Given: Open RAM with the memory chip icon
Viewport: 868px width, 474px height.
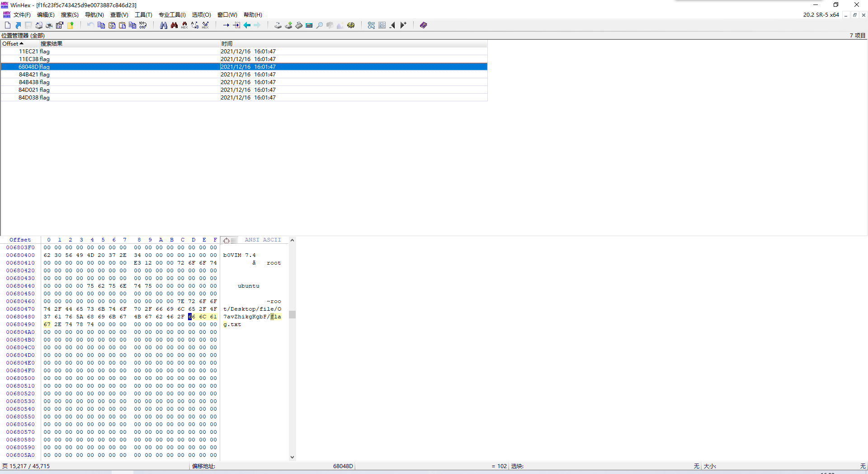Looking at the screenshot, I should 299,25.
